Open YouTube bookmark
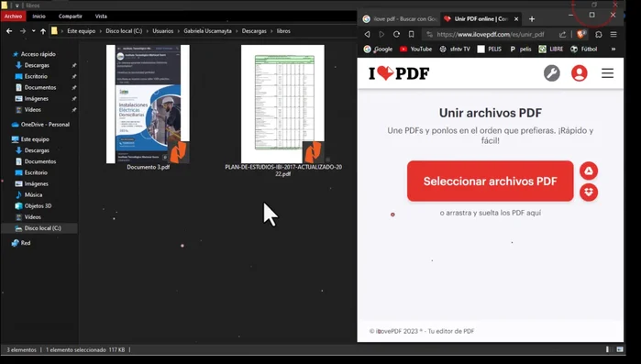The image size is (641, 364). (415, 49)
